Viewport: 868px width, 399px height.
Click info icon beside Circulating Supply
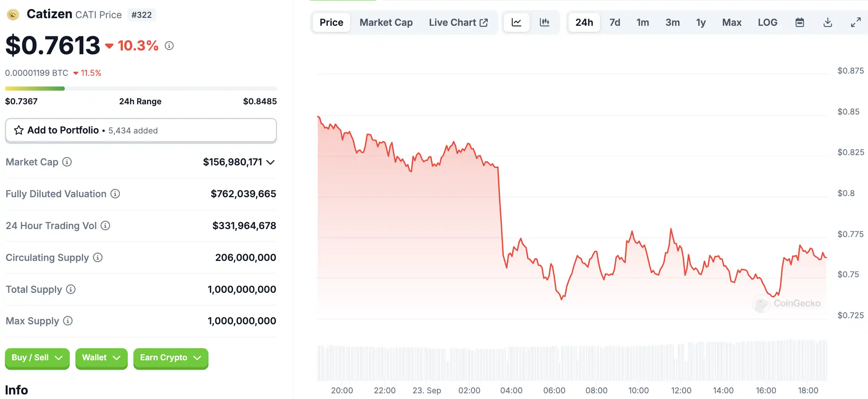pos(98,258)
